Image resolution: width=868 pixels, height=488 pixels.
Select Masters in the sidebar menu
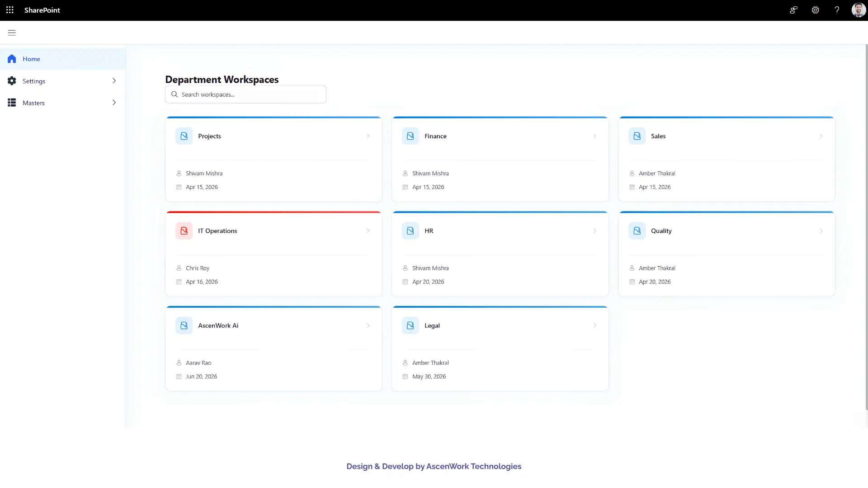click(63, 103)
